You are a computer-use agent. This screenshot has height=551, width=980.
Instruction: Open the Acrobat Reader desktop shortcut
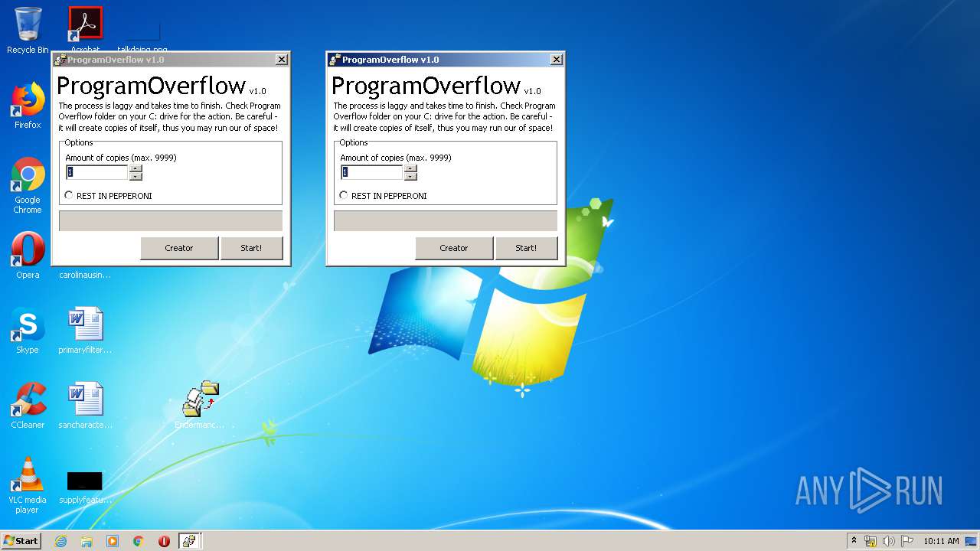coord(85,28)
